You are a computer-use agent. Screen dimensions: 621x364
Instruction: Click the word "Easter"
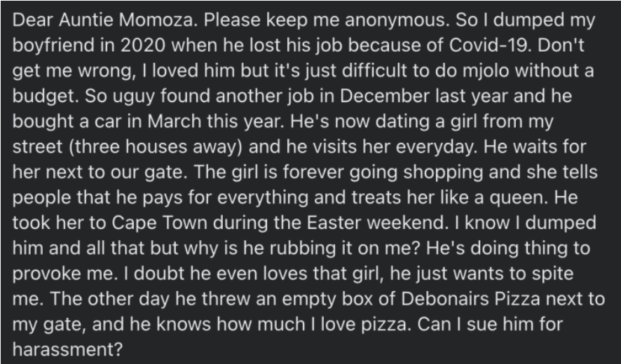pyautogui.click(x=334, y=223)
